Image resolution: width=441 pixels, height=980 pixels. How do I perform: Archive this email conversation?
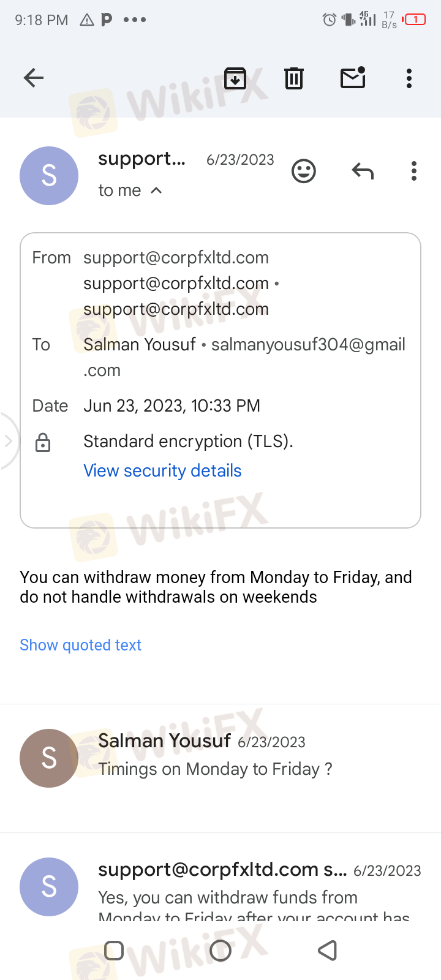pyautogui.click(x=235, y=78)
